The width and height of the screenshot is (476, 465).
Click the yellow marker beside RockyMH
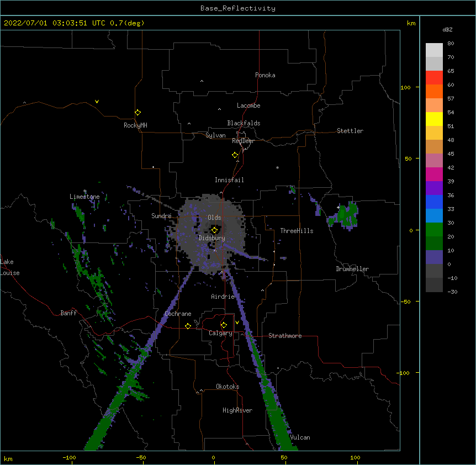[x=137, y=113]
